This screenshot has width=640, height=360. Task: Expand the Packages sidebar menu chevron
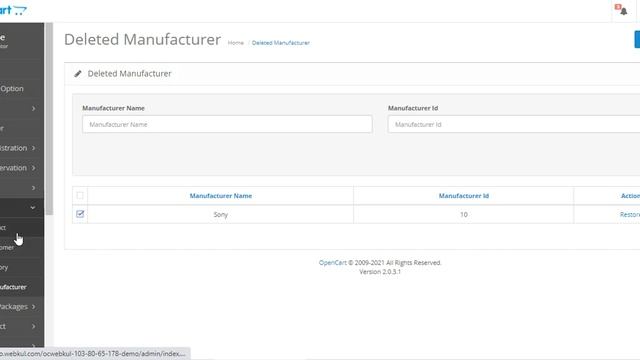pyautogui.click(x=33, y=307)
